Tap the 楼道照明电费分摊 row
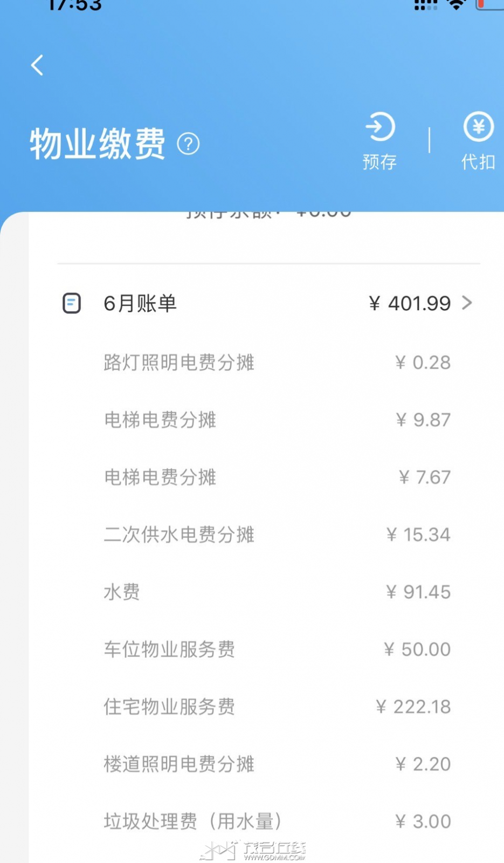This screenshot has height=863, width=504. click(x=179, y=764)
